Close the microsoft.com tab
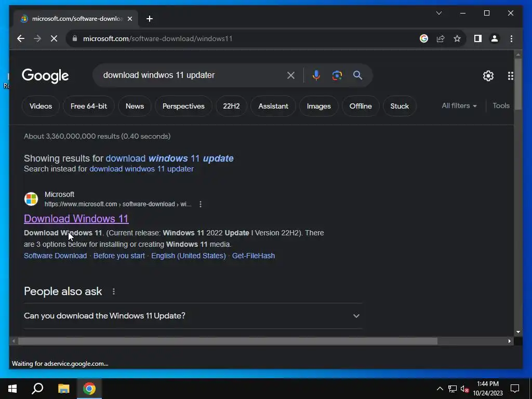This screenshot has width=532, height=399. click(x=129, y=19)
